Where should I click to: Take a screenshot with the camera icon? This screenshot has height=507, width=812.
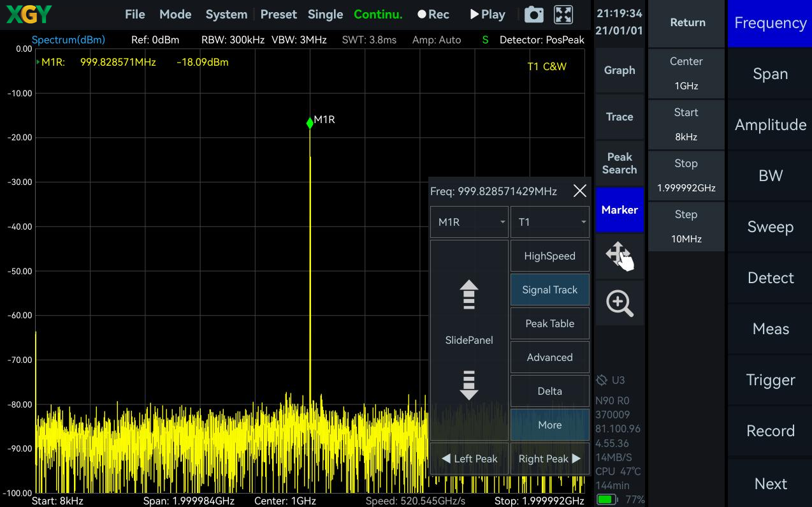(x=533, y=15)
